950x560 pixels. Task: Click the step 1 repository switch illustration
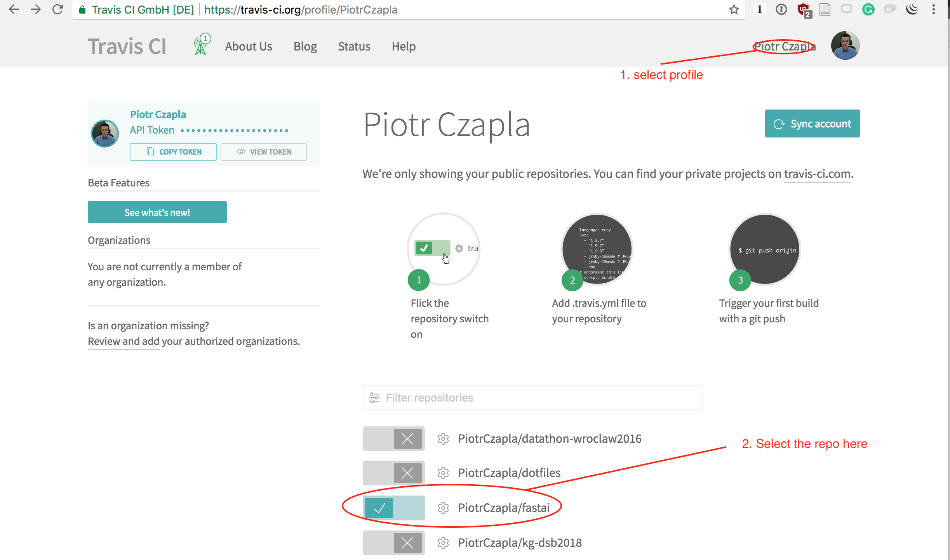(444, 249)
